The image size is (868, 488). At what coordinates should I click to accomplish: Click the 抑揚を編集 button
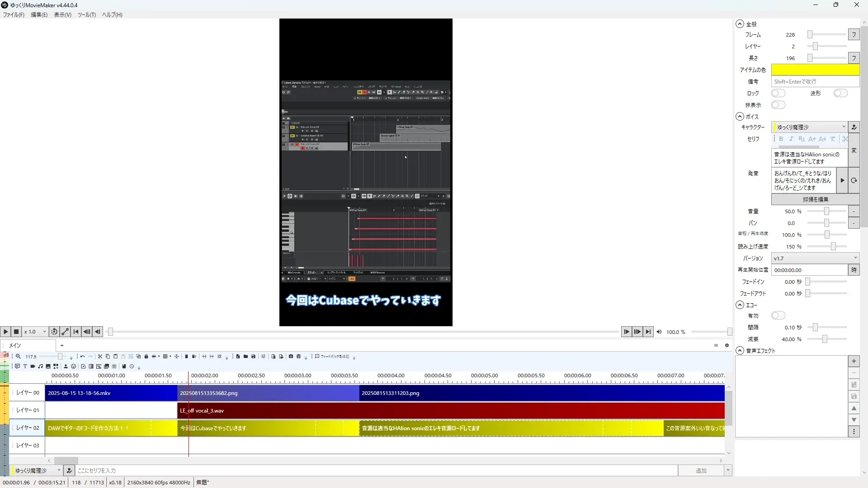815,199
